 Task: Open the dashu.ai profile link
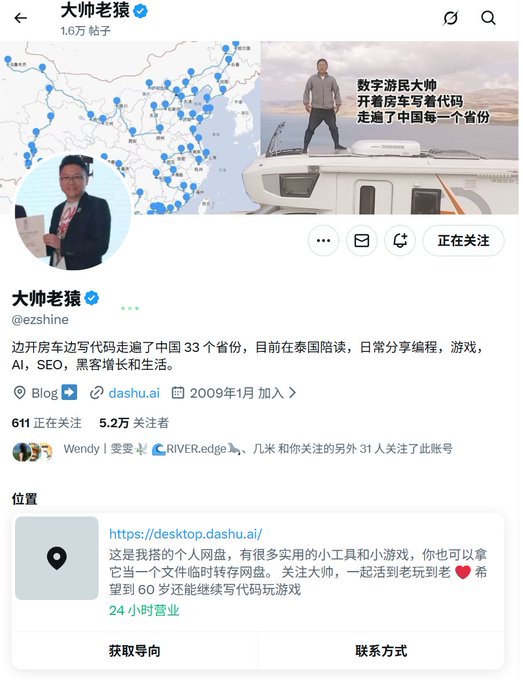point(134,393)
